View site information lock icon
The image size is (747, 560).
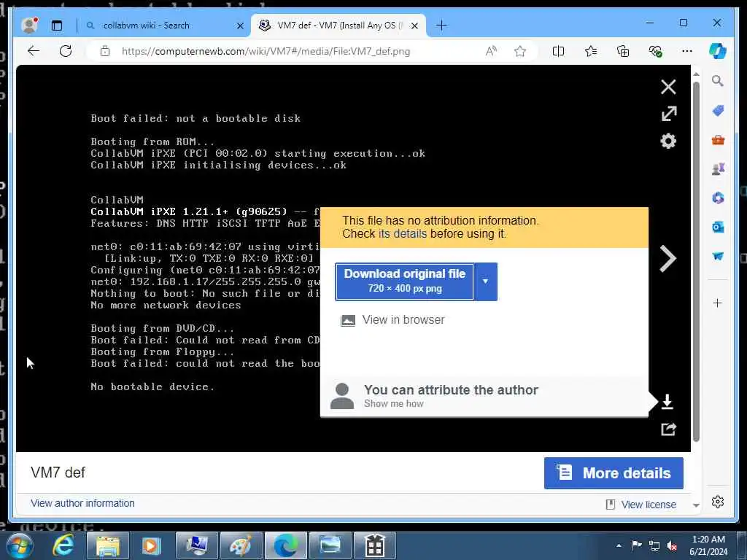tap(105, 51)
